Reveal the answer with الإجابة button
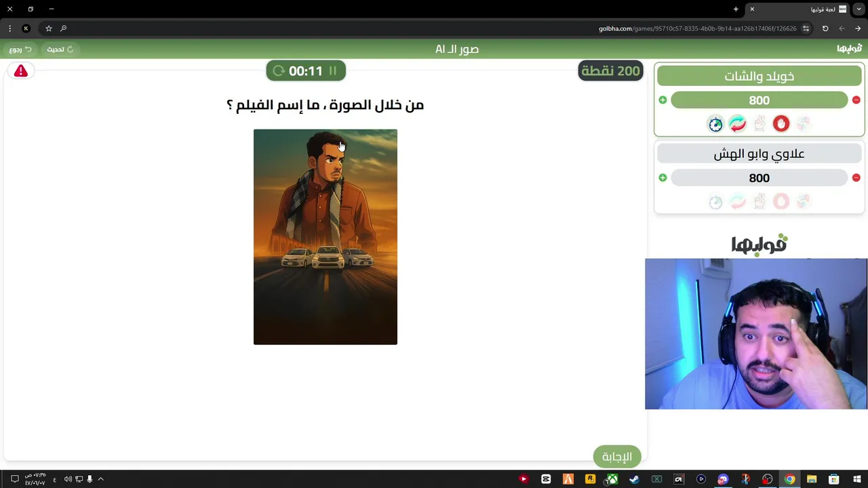The image size is (868, 488). (x=617, y=456)
